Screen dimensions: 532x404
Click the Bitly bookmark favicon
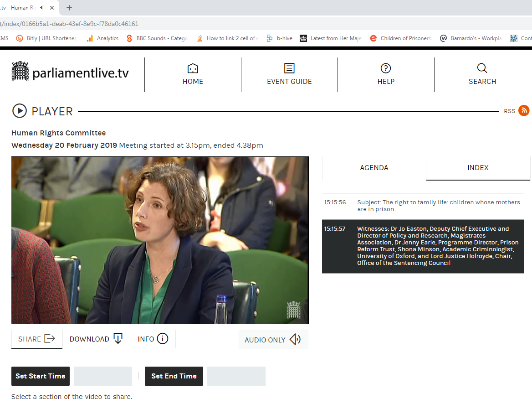[20, 38]
